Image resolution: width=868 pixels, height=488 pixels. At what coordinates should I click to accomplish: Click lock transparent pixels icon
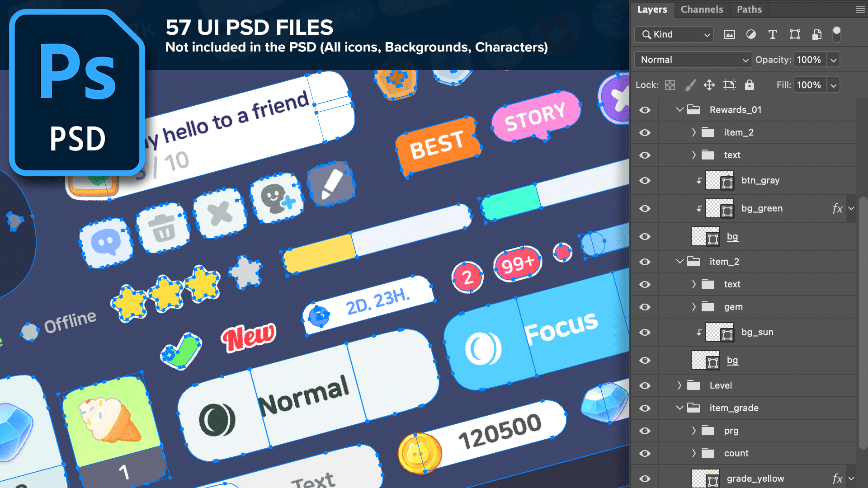(x=670, y=85)
